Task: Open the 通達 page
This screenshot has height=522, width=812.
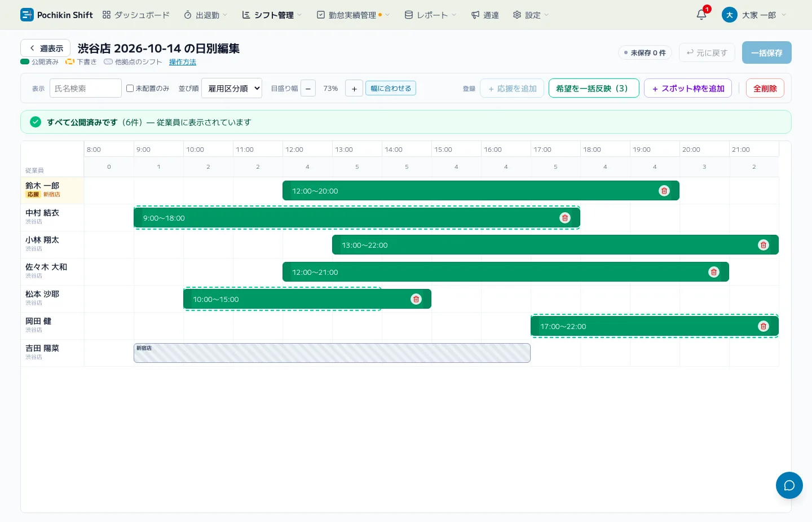Action: pos(485,15)
